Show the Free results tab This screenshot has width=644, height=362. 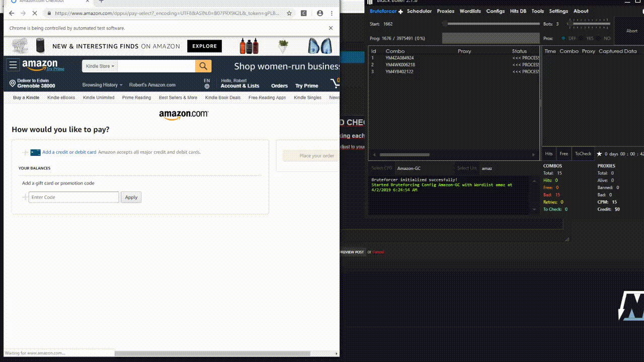click(563, 154)
